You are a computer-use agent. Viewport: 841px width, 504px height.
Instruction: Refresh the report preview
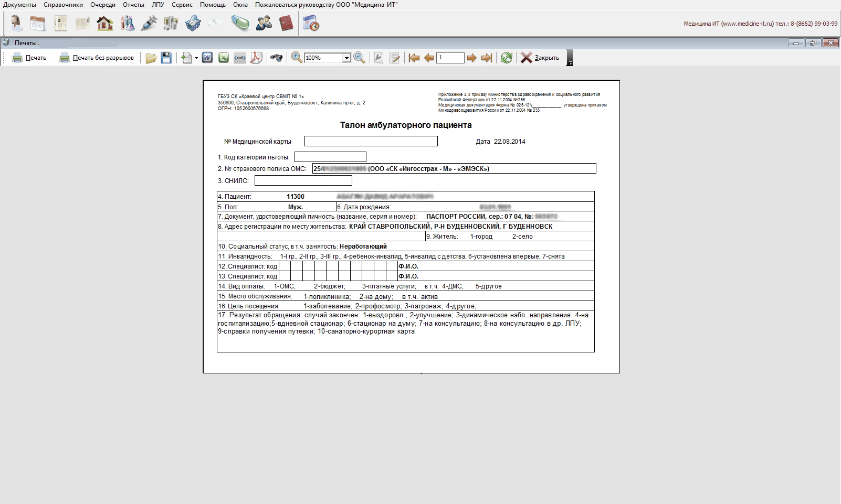507,58
